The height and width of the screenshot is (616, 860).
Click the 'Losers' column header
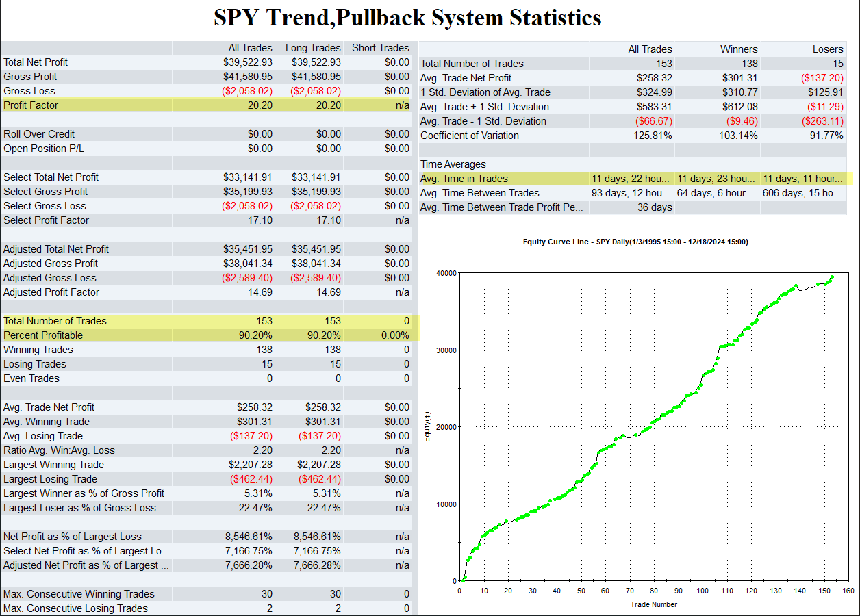[828, 49]
